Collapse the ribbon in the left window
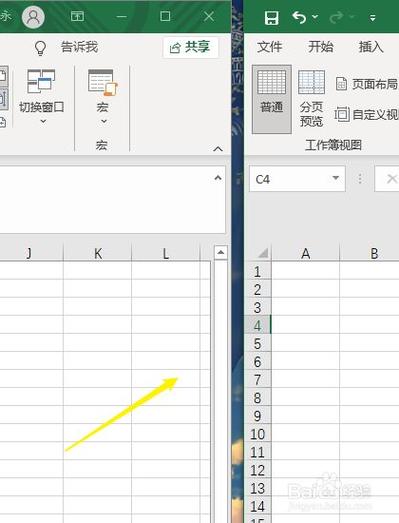Viewport: 399px width, 523px height. click(218, 149)
